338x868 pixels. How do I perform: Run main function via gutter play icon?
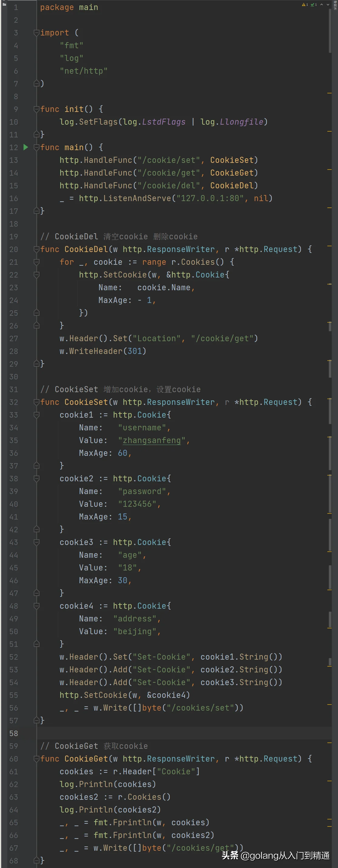click(x=26, y=147)
